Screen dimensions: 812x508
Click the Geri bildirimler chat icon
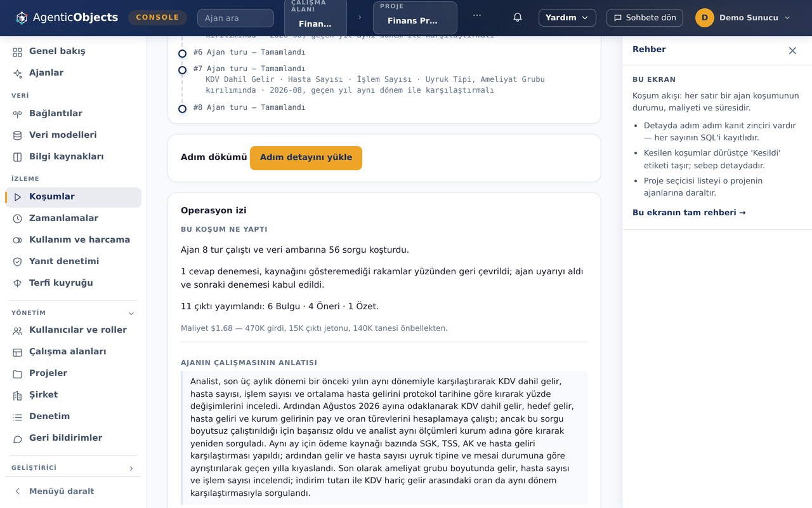point(18,438)
